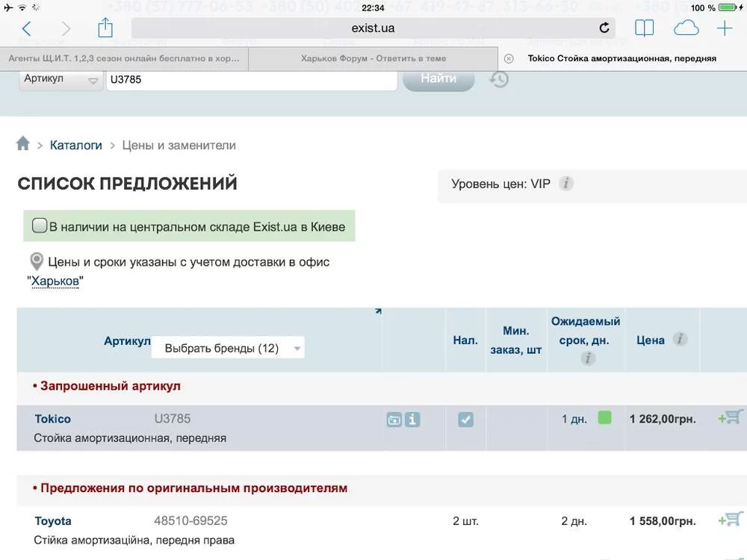Show info for Уровень цен VIP
This screenshot has height=560, width=747.
pyautogui.click(x=566, y=184)
